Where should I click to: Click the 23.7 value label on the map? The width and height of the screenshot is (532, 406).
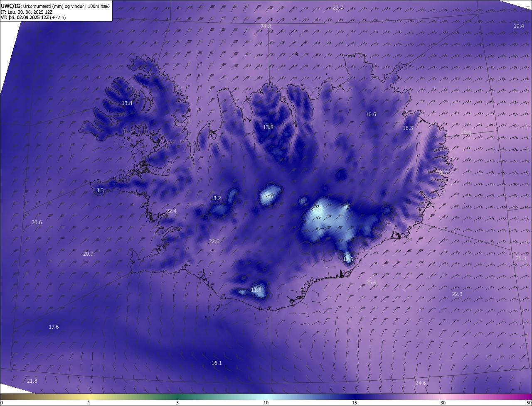coord(338,7)
